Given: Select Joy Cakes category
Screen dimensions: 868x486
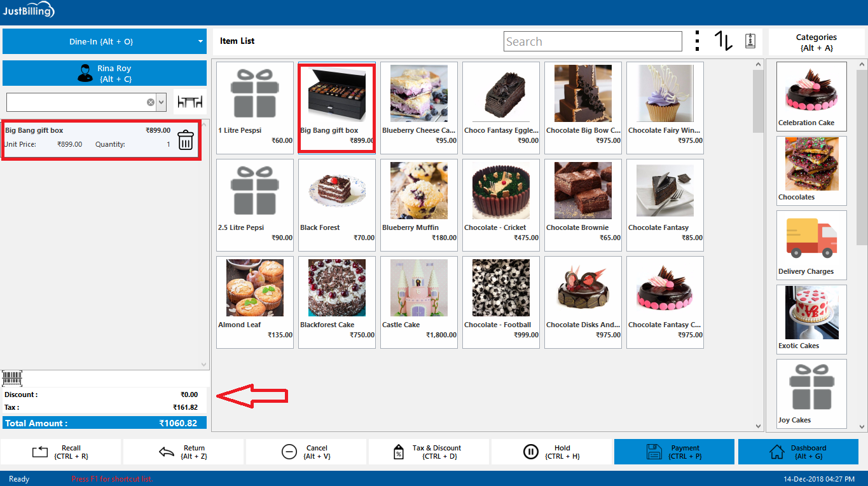Looking at the screenshot, I should pyautogui.click(x=811, y=394).
